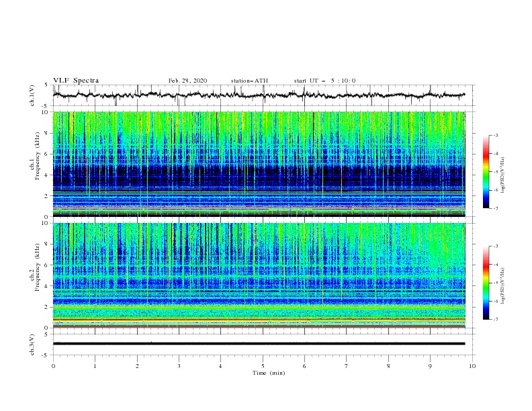Click the ch.1 spectrogram plot

[x=259, y=164]
